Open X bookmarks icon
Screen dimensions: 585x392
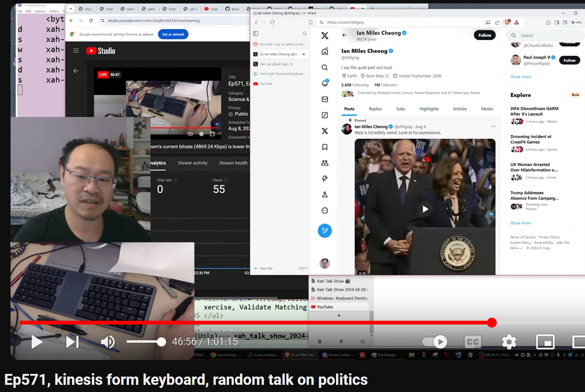pyautogui.click(x=325, y=147)
